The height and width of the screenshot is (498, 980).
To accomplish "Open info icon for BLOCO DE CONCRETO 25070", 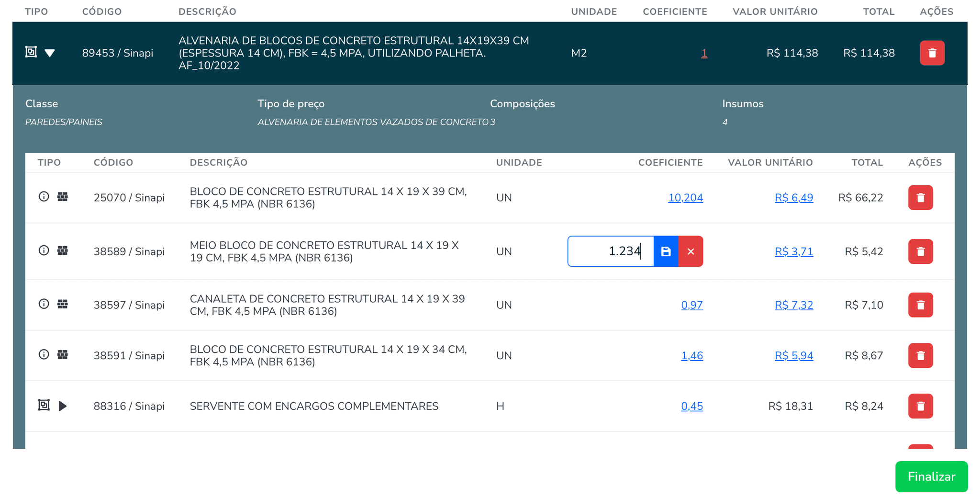I will click(x=44, y=197).
